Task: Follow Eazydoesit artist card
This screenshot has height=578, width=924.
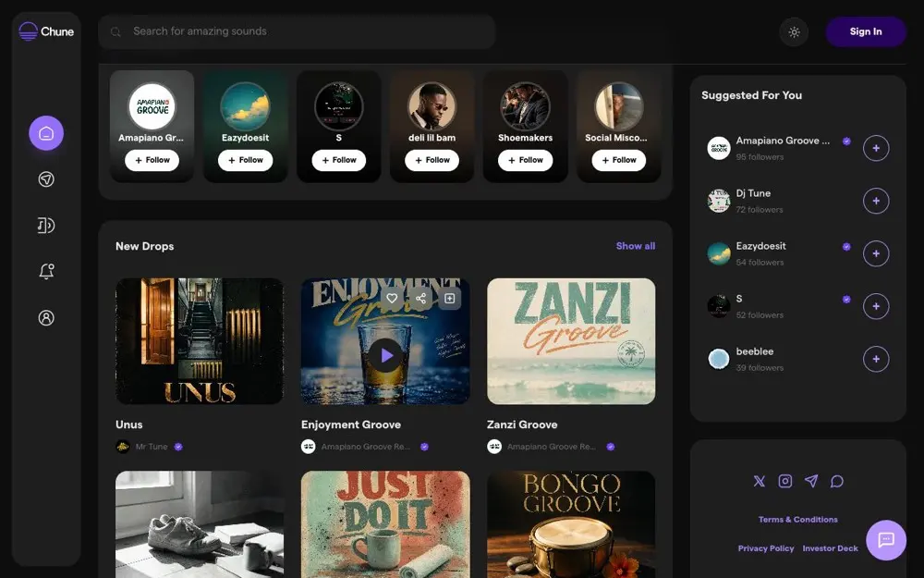Action: pos(245,160)
